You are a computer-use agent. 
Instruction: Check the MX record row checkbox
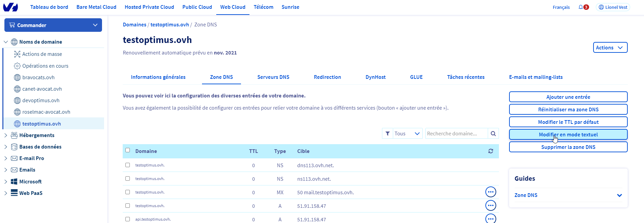128,192
